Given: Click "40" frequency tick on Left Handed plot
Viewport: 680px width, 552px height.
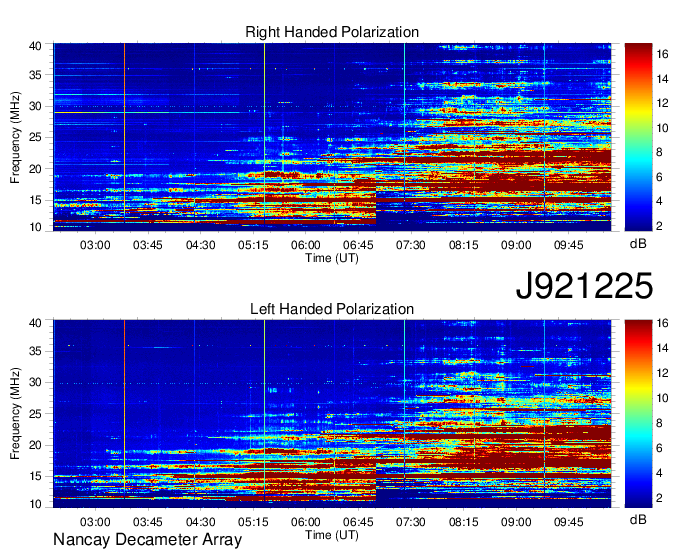Looking at the screenshot, I should pos(35,323).
